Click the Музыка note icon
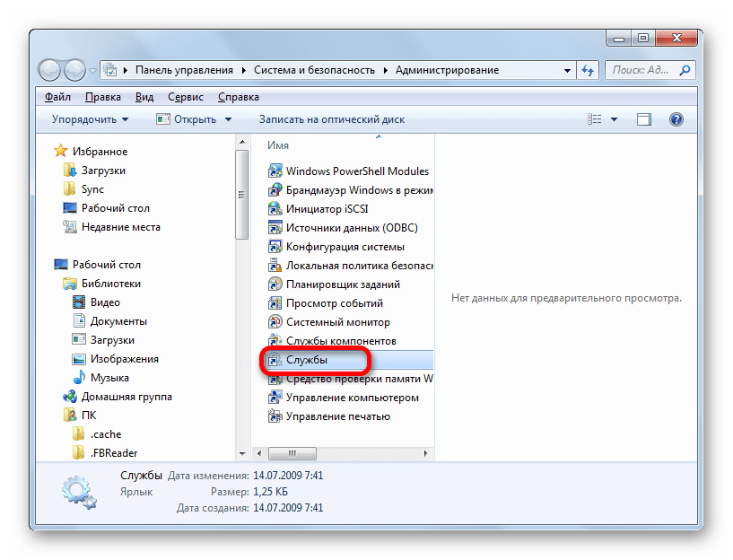 tap(79, 377)
